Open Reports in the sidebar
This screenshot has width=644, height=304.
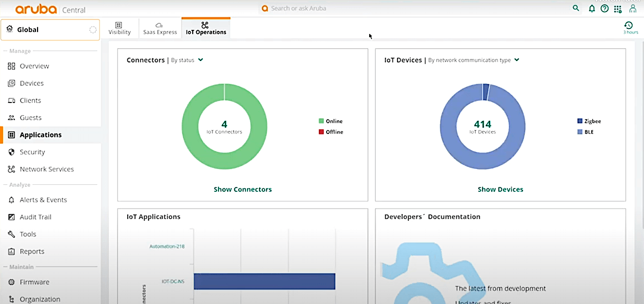(x=32, y=252)
